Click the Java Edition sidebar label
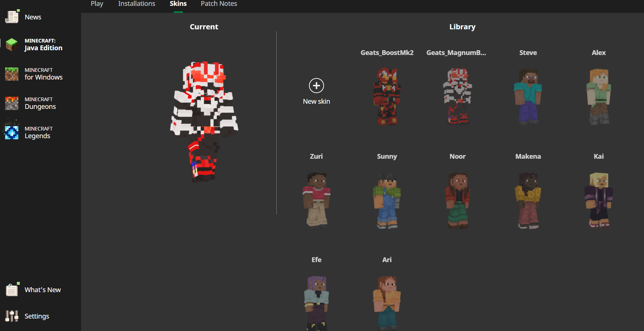The height and width of the screenshot is (331, 644). 44,48
